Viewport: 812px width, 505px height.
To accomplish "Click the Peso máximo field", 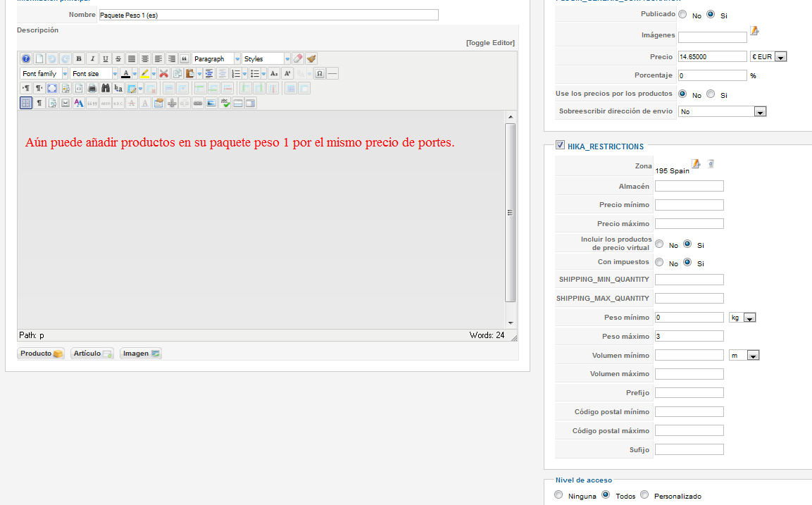I will pyautogui.click(x=689, y=336).
